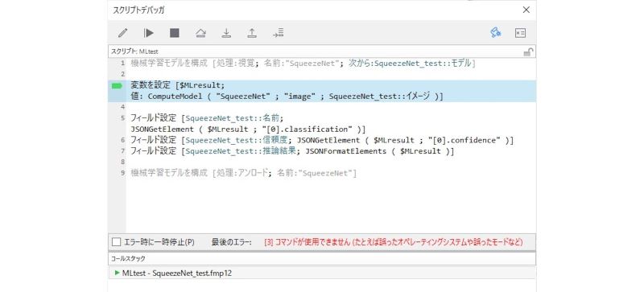Select script line 1 機械学習モデルを構成

(303, 64)
